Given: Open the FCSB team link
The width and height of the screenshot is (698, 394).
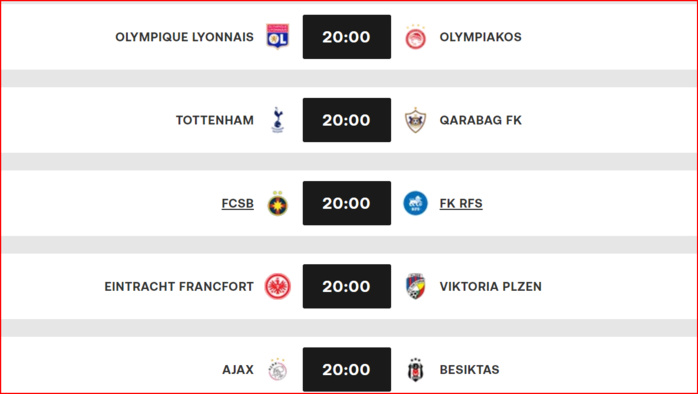Looking at the screenshot, I should point(238,203).
